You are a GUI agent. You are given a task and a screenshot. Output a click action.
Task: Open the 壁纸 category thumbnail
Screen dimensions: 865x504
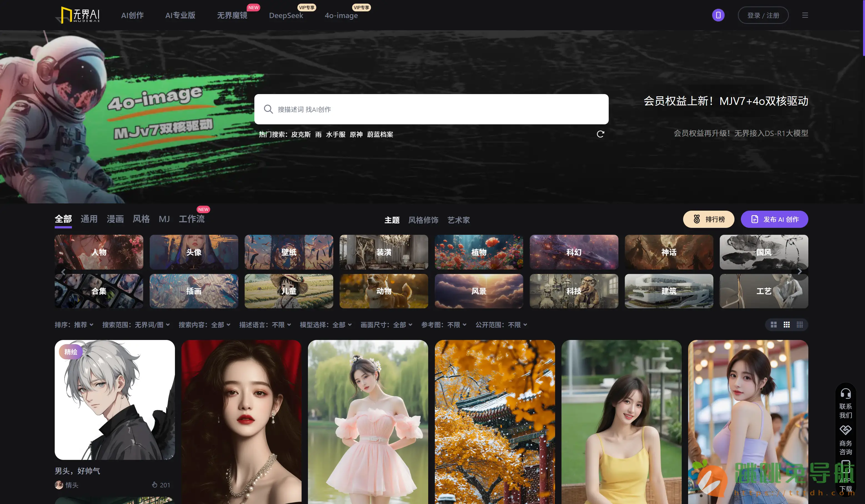coord(289,252)
